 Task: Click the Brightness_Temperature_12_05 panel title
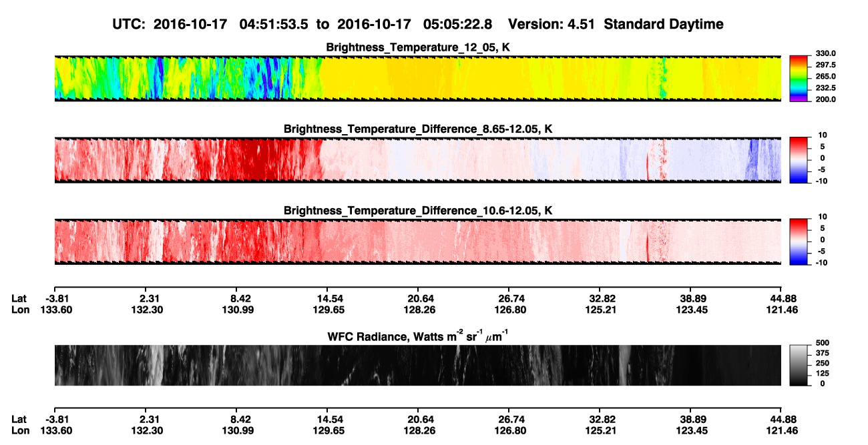tap(418, 47)
